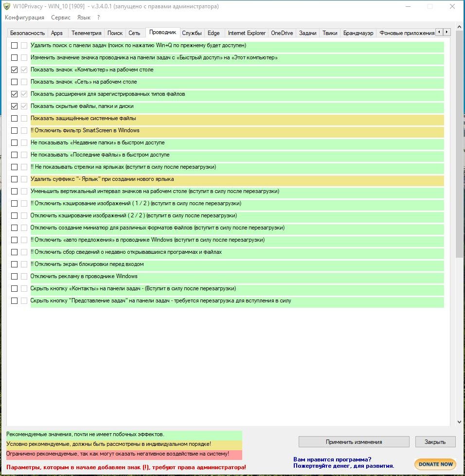Click the Применить изменения button

354,442
